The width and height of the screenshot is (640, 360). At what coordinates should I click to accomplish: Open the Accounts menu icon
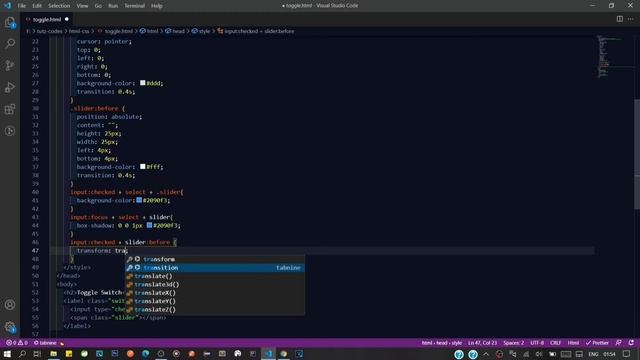click(10, 305)
